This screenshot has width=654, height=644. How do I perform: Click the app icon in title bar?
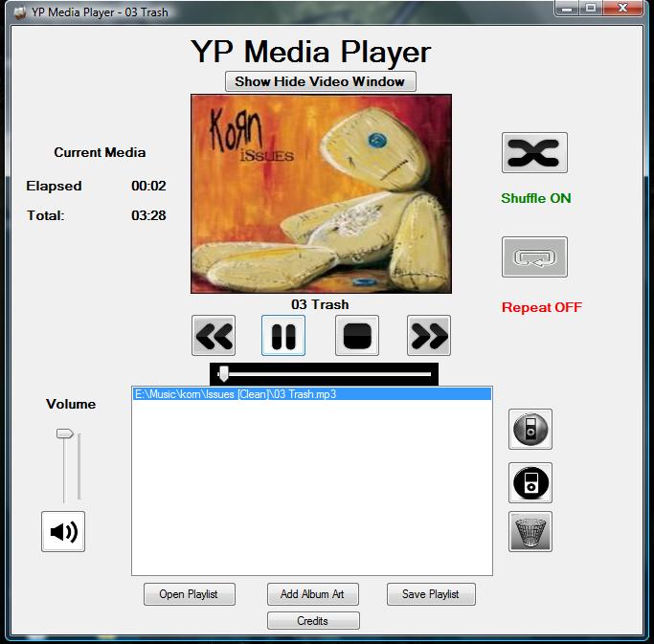pyautogui.click(x=19, y=11)
